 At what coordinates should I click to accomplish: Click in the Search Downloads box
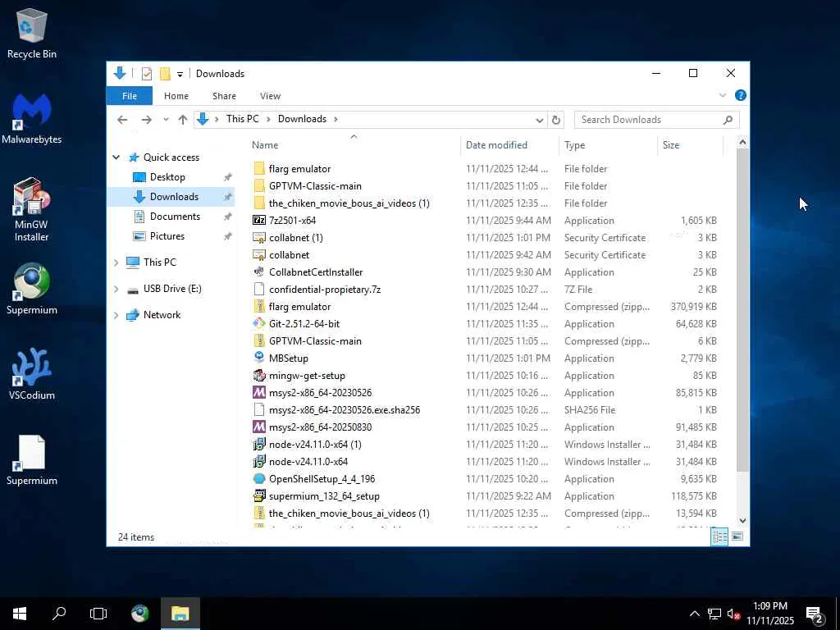657,120
